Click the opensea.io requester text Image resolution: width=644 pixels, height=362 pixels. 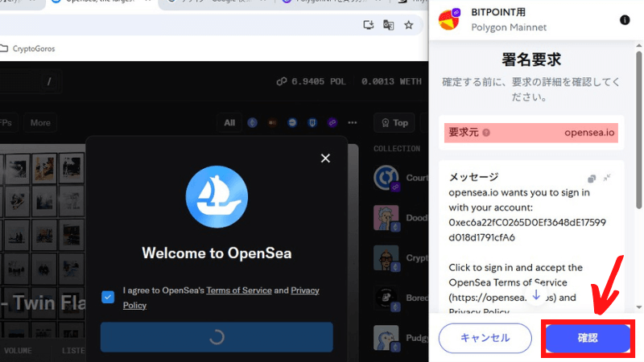click(x=589, y=133)
